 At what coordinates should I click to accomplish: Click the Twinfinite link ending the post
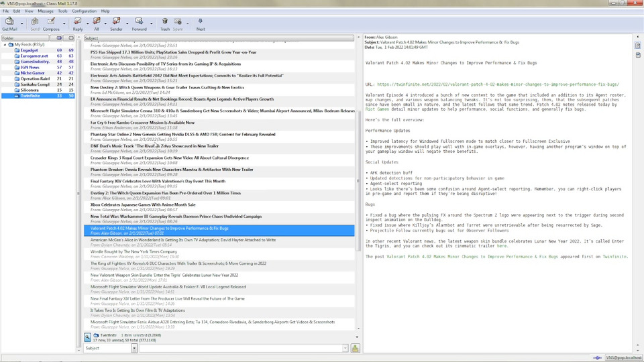point(614,257)
